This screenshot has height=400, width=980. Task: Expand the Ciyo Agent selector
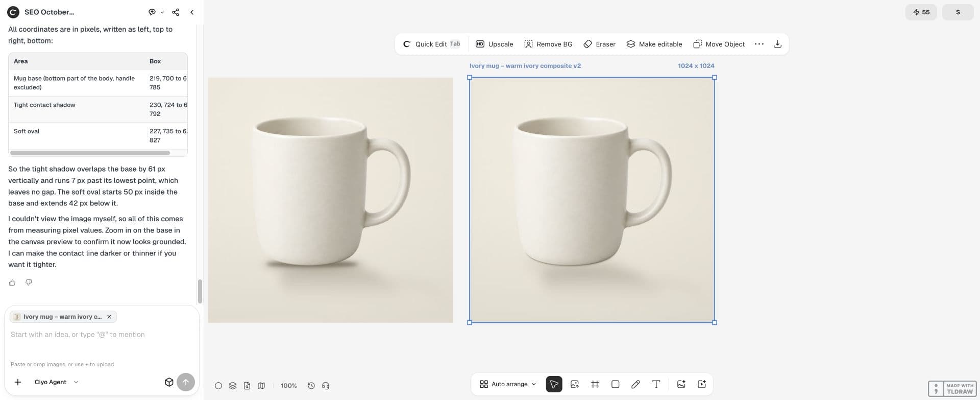tap(56, 382)
